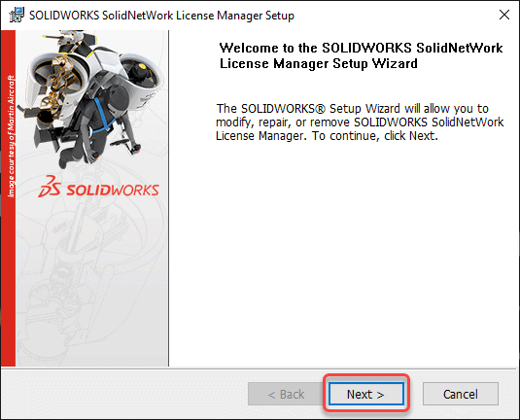This screenshot has height=420, width=520.
Task: Click the 'To continue, click Next.' description text
Action: click(x=375, y=136)
